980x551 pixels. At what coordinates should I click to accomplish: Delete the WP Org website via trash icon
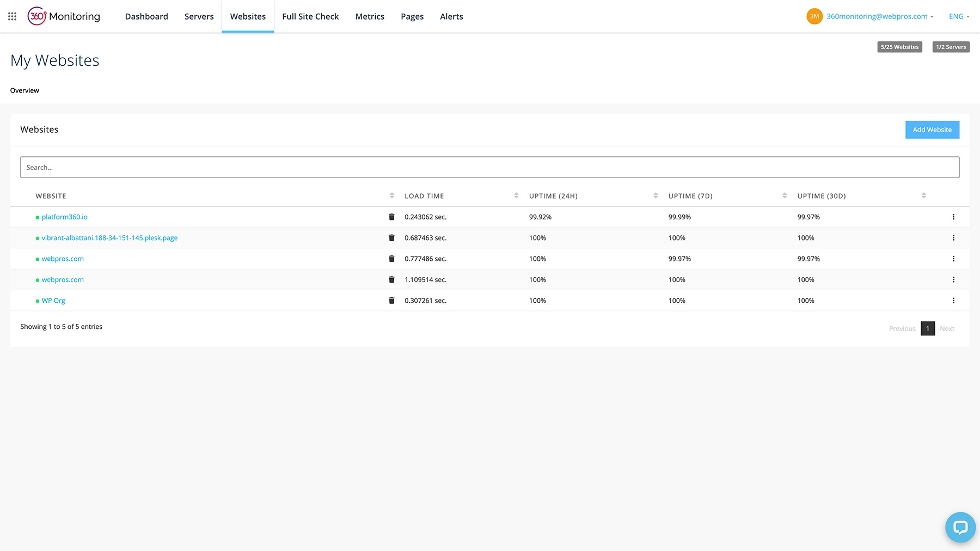click(391, 301)
